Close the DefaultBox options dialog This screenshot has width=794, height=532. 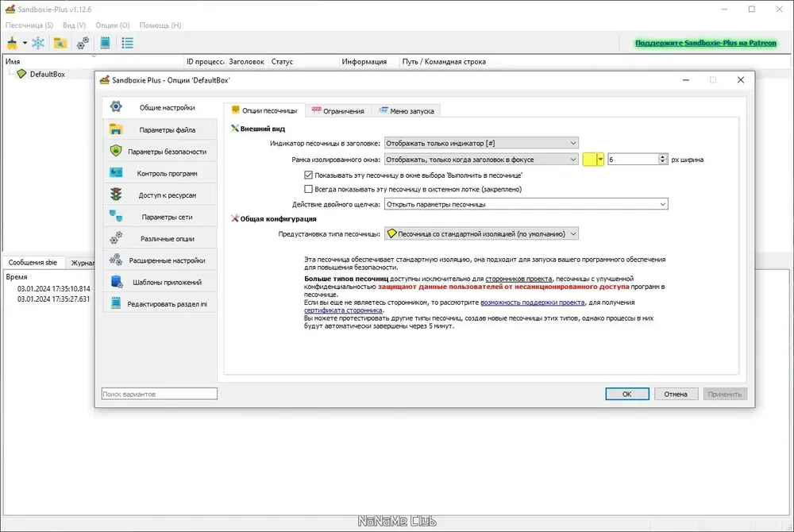pos(740,80)
